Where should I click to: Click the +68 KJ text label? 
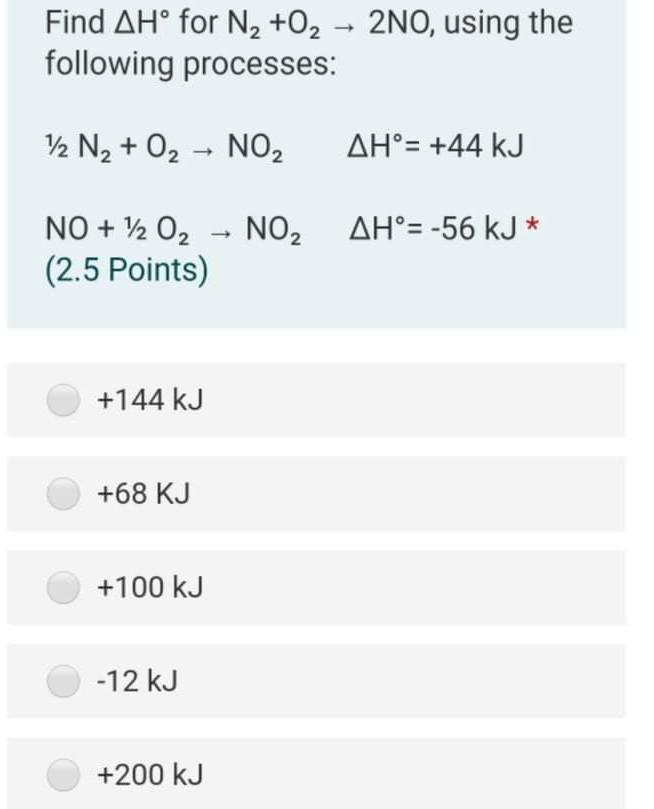145,493
